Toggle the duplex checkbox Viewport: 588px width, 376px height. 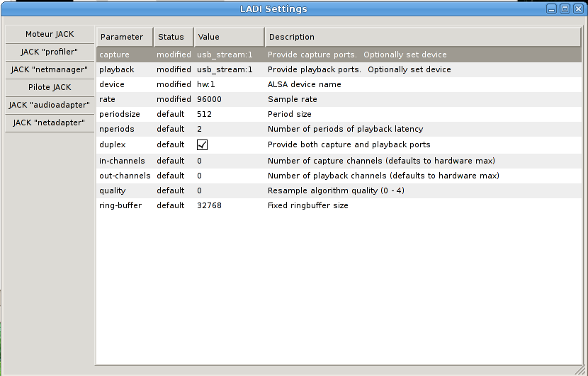point(202,144)
